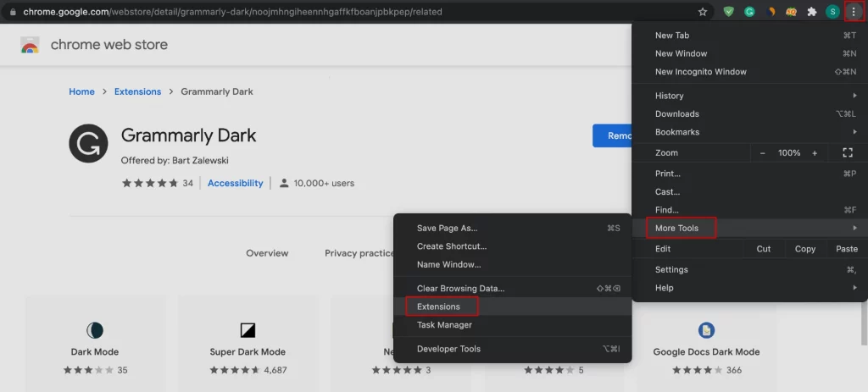This screenshot has height=392, width=868.
Task: Open Extensions from More Tools submenu
Action: [x=513, y=306]
